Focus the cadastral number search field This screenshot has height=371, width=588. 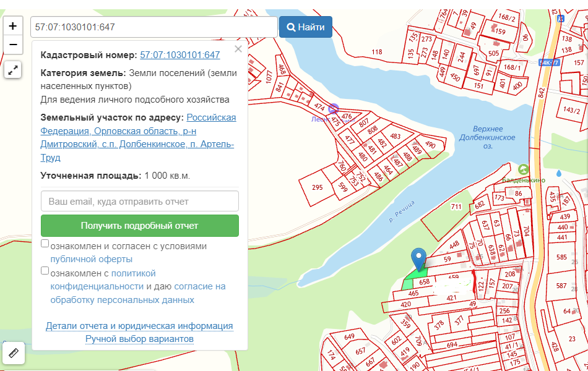[x=153, y=27]
